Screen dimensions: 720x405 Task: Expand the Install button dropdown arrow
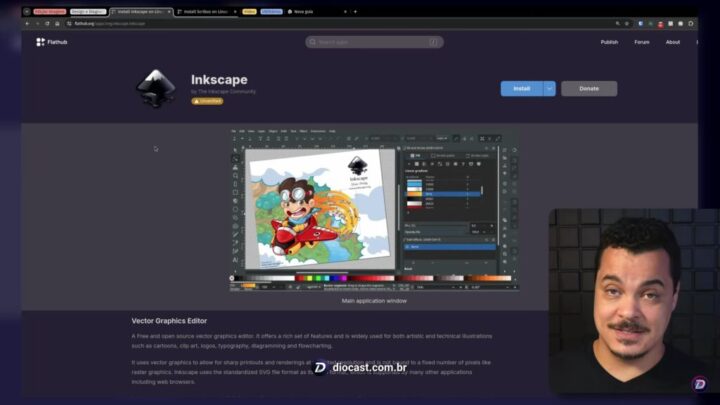tap(549, 88)
